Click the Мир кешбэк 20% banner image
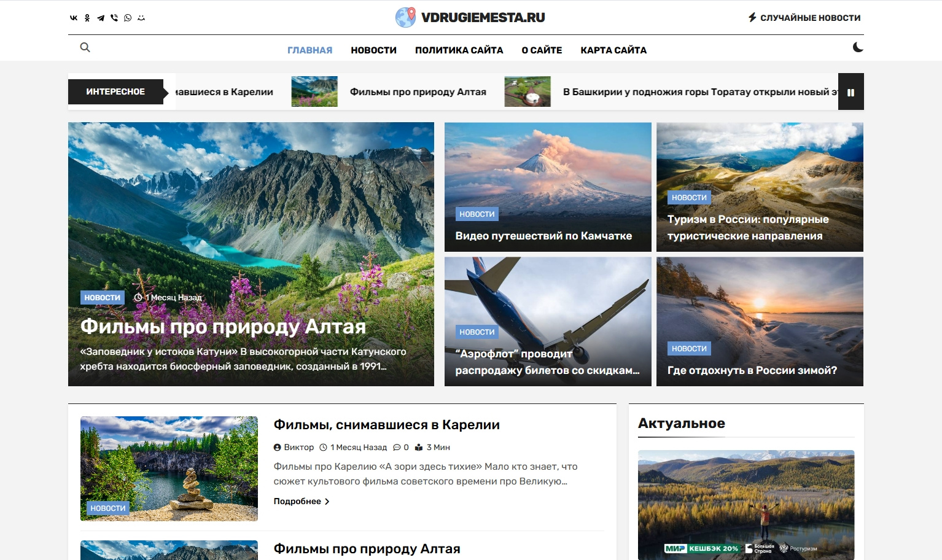942x560 pixels. coord(746,505)
